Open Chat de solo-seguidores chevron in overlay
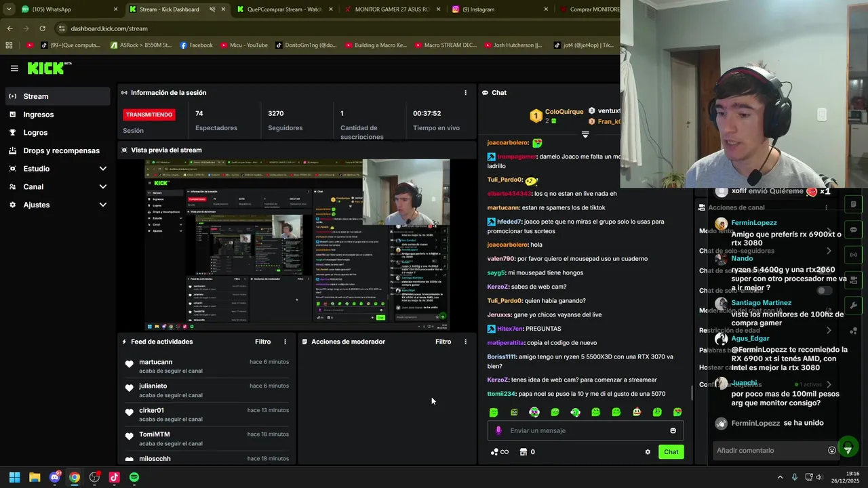Screen dimensions: 868x488 [829, 251]
